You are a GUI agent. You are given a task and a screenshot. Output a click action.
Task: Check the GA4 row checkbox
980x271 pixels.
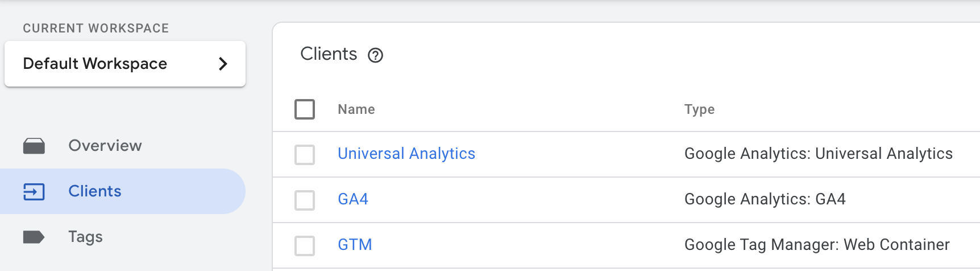(x=305, y=200)
